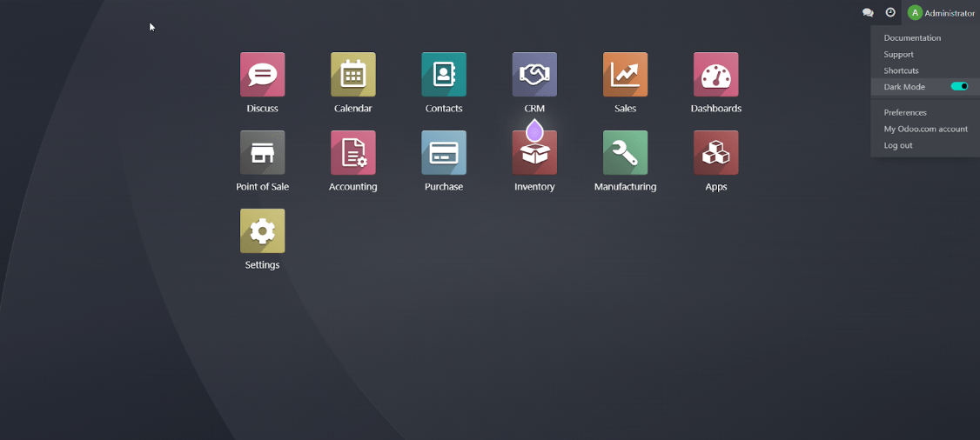
Task: Collapse the Administrator user menu
Action: (941, 12)
